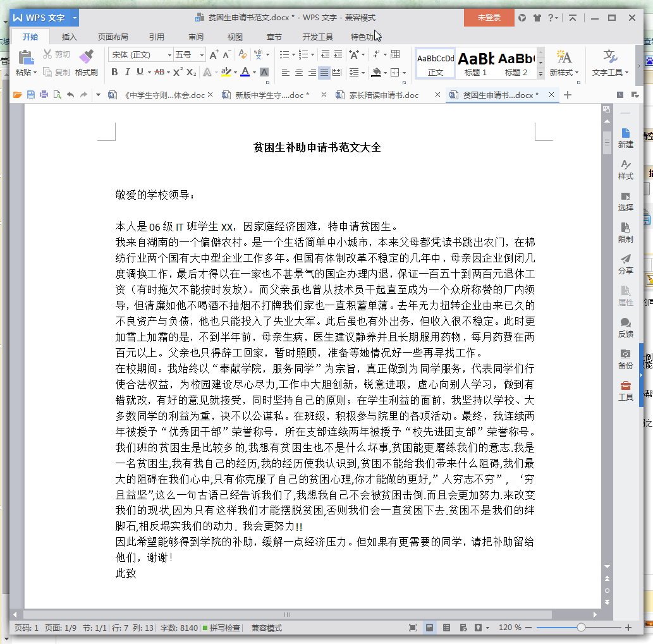Image resolution: width=653 pixels, height=644 pixels.
Task: Click the undo arrow icon
Action: [70, 95]
